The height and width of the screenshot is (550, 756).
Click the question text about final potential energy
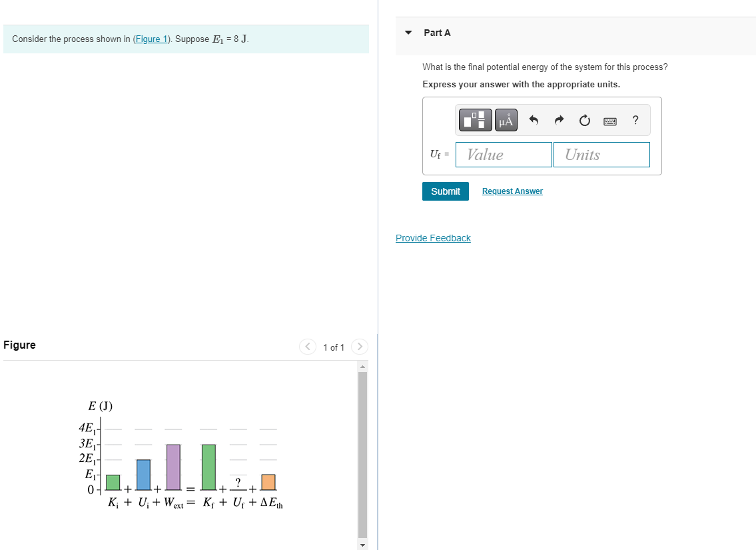point(546,67)
